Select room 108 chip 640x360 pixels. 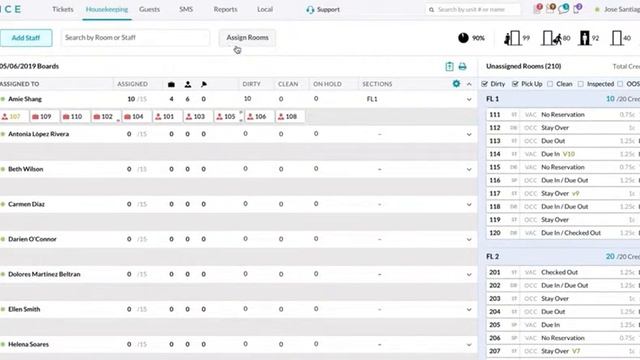(x=290, y=116)
